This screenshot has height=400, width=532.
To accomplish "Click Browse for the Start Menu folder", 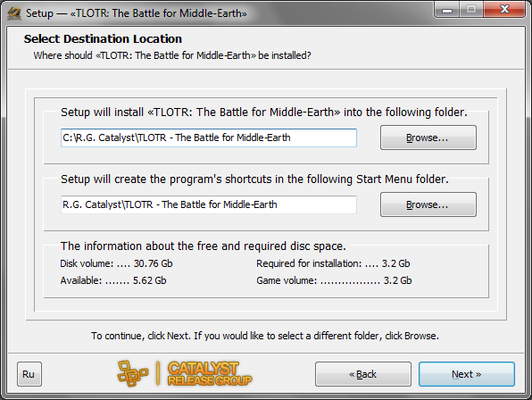I will tap(428, 204).
